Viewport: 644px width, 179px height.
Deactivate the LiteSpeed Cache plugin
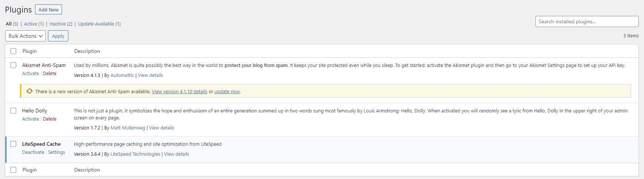(33, 152)
